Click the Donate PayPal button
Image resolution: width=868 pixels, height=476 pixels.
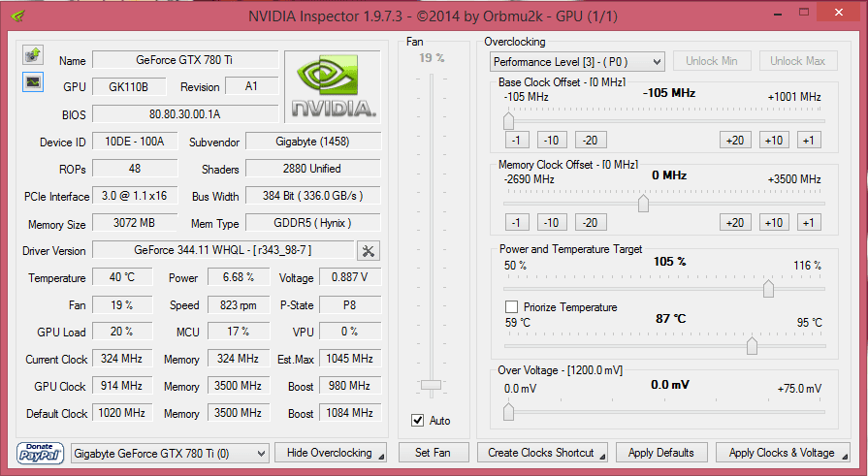click(x=40, y=453)
